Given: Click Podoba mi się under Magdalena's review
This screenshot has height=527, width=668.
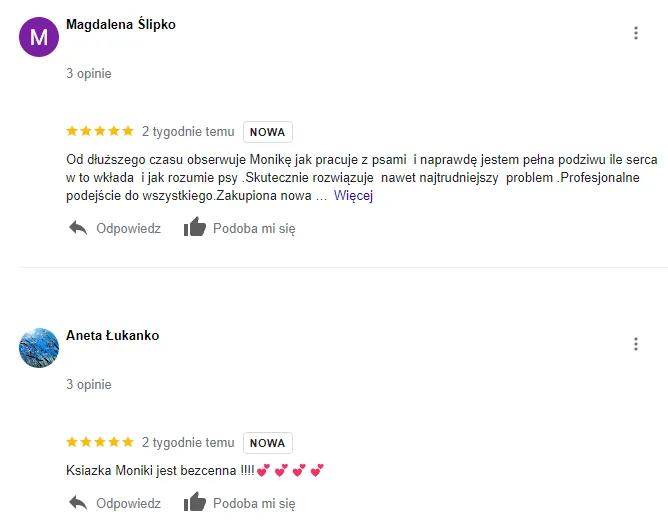Looking at the screenshot, I should pyautogui.click(x=254, y=228).
